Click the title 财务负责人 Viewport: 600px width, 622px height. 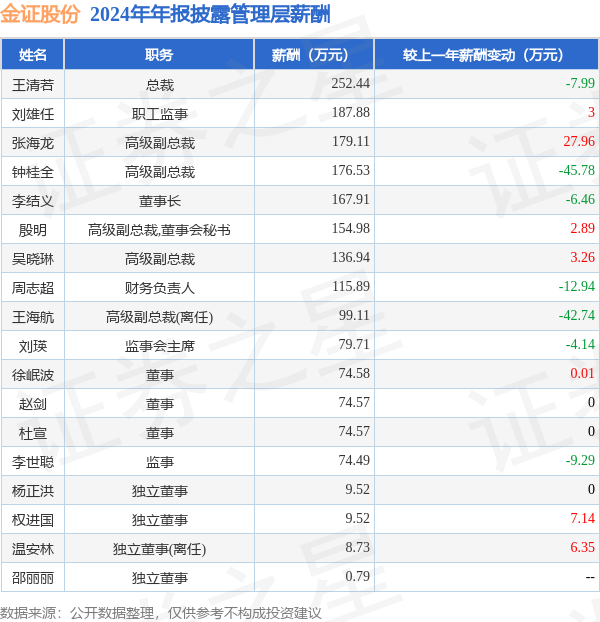coord(159,288)
